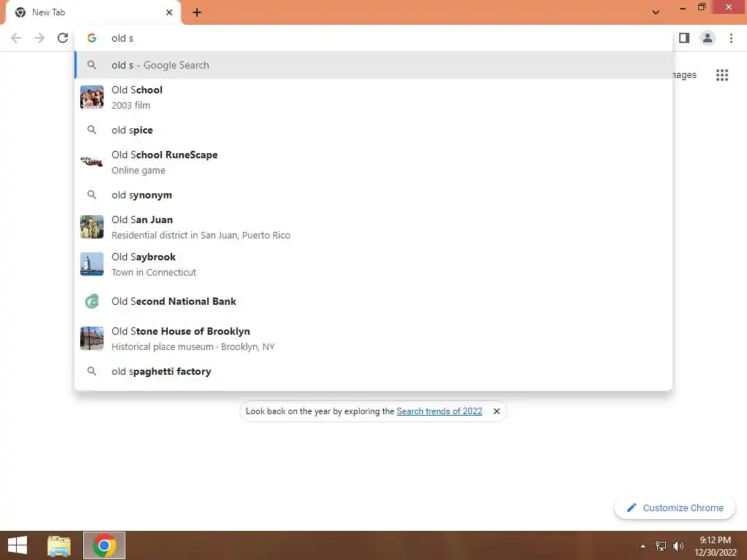Viewport: 747px width, 560px height.
Task: Go forward using the forward arrow
Action: pyautogui.click(x=39, y=38)
